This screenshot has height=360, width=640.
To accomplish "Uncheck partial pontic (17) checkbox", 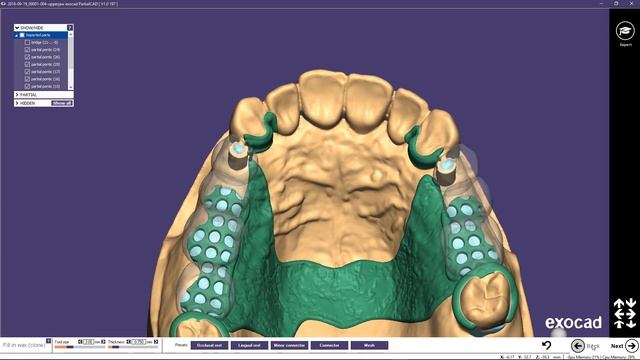I will pos(27,72).
